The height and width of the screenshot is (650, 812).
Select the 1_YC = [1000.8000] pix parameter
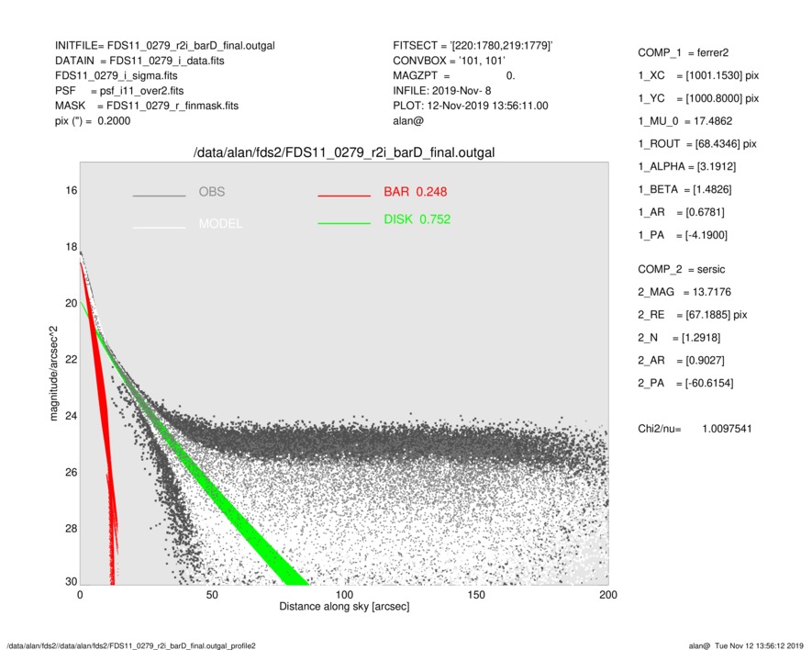tap(698, 98)
